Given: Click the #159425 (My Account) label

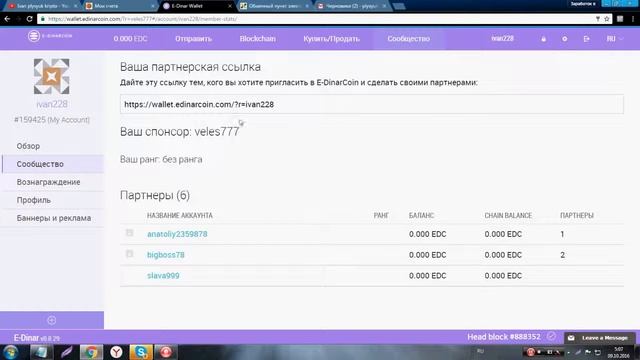Looking at the screenshot, I should [x=52, y=120].
